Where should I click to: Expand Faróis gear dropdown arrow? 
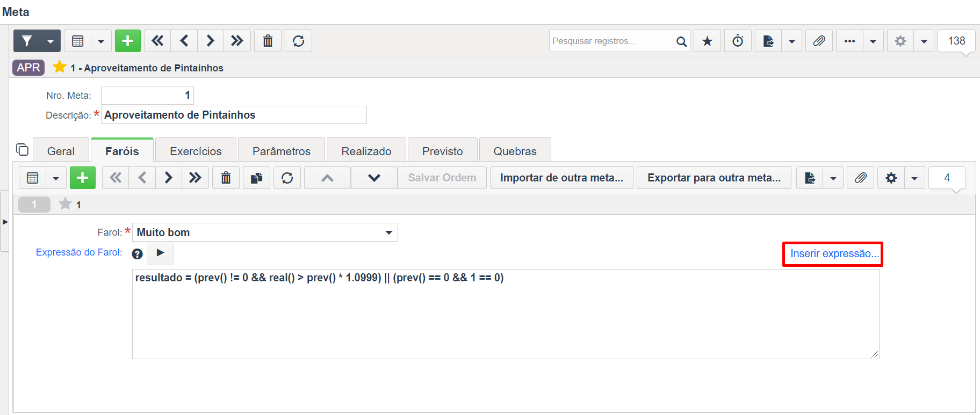914,178
